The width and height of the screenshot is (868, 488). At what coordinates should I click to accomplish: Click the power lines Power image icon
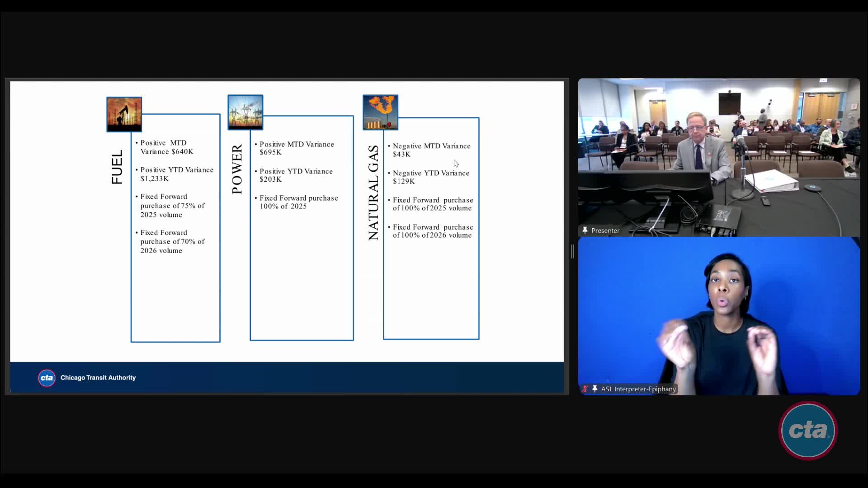point(245,112)
